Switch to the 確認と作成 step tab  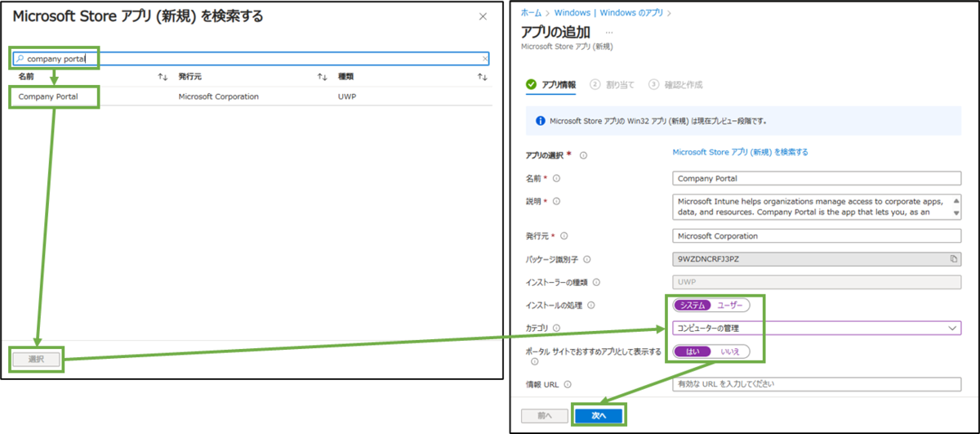pos(675,84)
